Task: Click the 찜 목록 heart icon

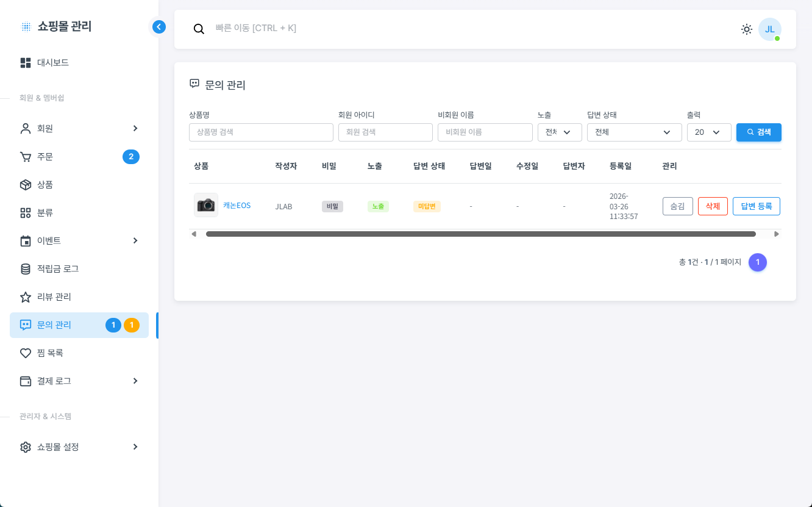Action: (26, 353)
